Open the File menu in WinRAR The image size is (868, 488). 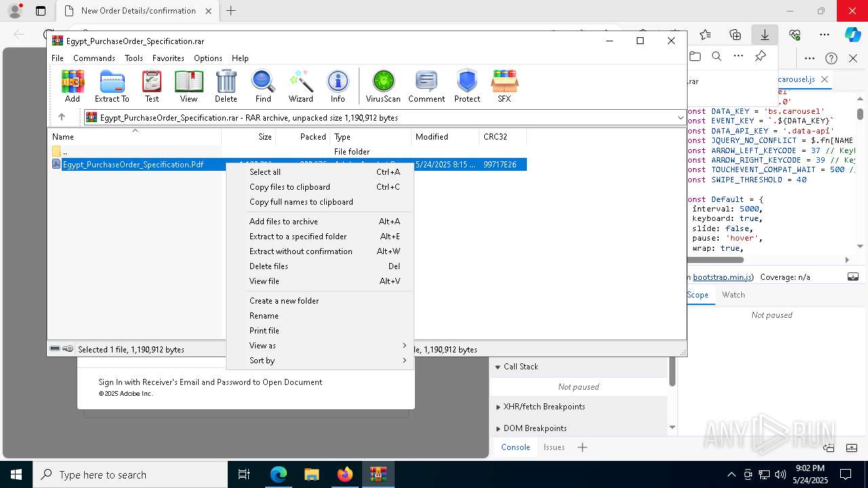pyautogui.click(x=58, y=58)
